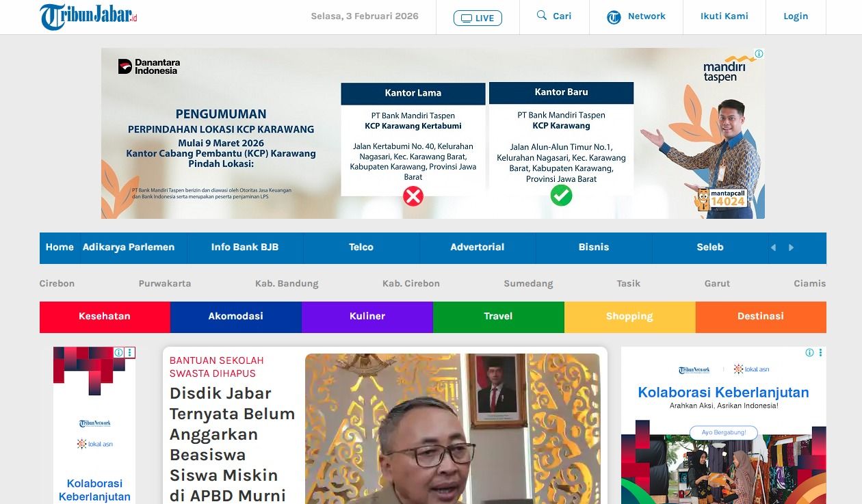Show previous menu items with left arrow
The height and width of the screenshot is (504, 862).
773,248
